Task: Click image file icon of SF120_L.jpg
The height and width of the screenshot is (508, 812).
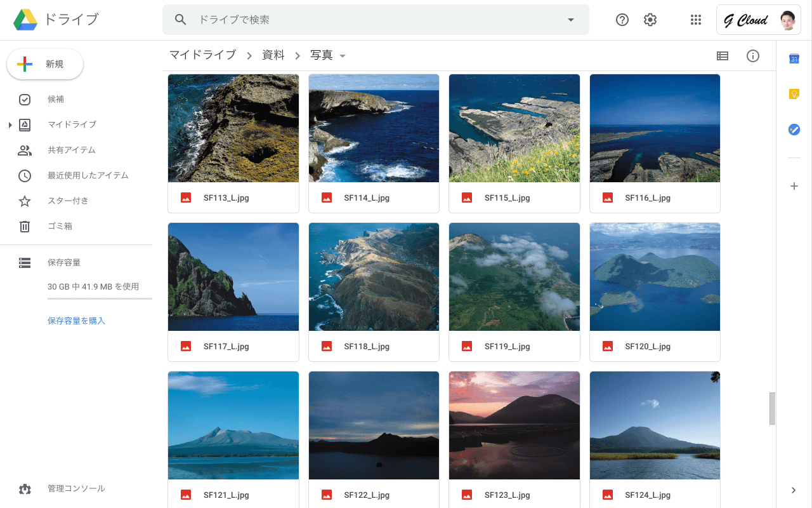Action: (x=608, y=346)
